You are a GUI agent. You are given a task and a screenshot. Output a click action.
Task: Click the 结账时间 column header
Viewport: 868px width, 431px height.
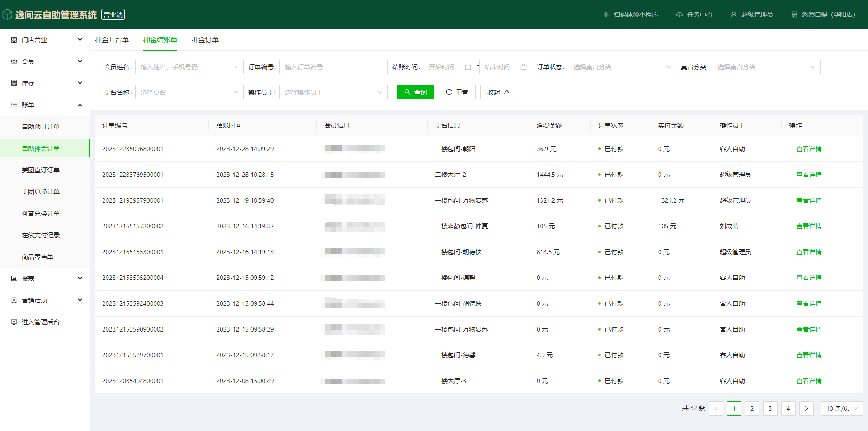click(x=229, y=125)
